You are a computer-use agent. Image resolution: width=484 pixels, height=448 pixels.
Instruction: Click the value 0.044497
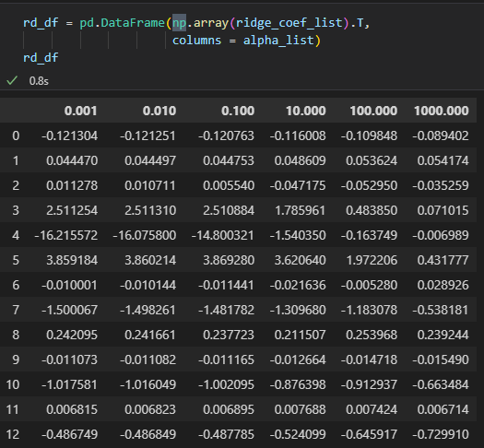[x=150, y=160]
